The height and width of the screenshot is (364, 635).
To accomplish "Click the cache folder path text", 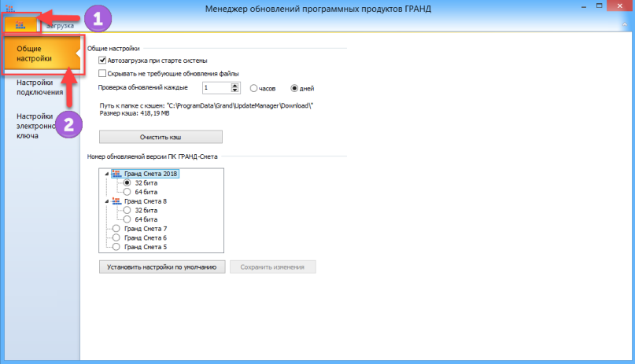I will [x=206, y=105].
